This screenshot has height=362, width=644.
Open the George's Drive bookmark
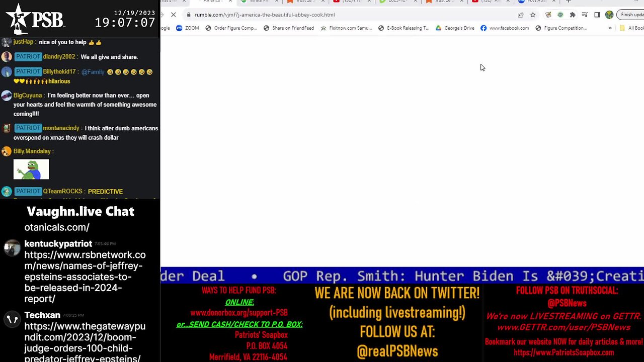point(455,28)
